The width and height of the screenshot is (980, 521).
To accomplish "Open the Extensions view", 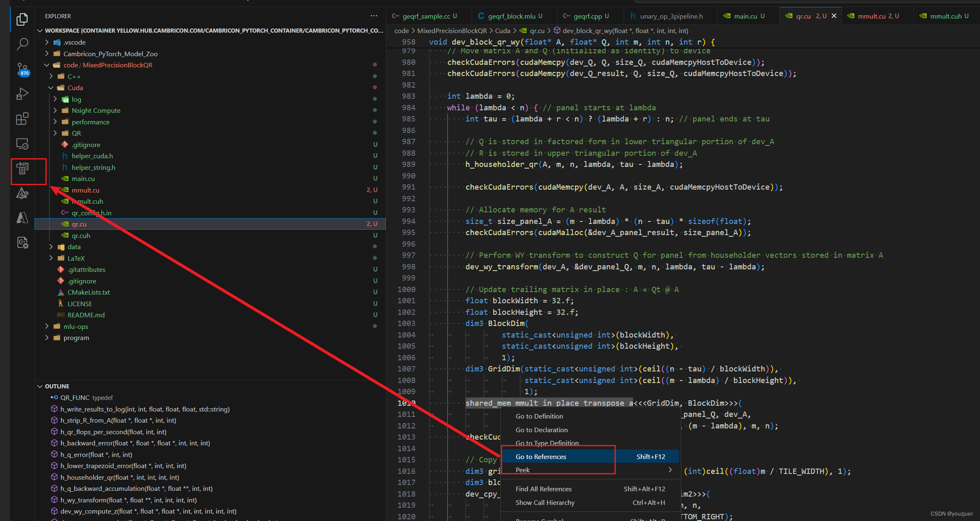I will (22, 119).
